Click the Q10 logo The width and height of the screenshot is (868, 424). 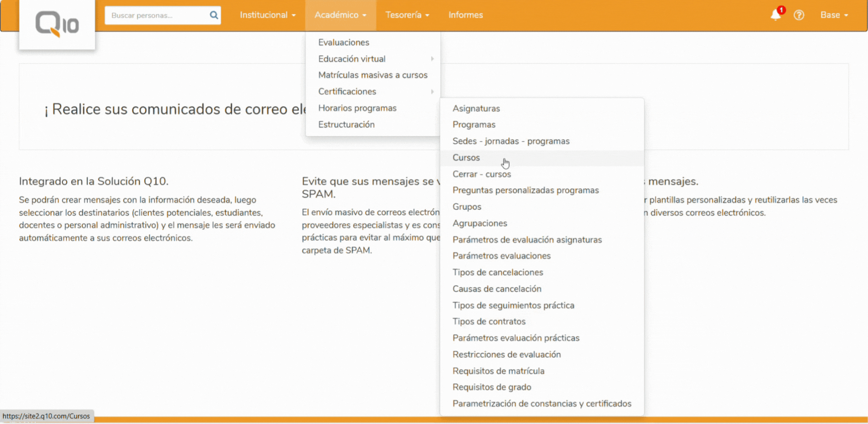[x=57, y=24]
